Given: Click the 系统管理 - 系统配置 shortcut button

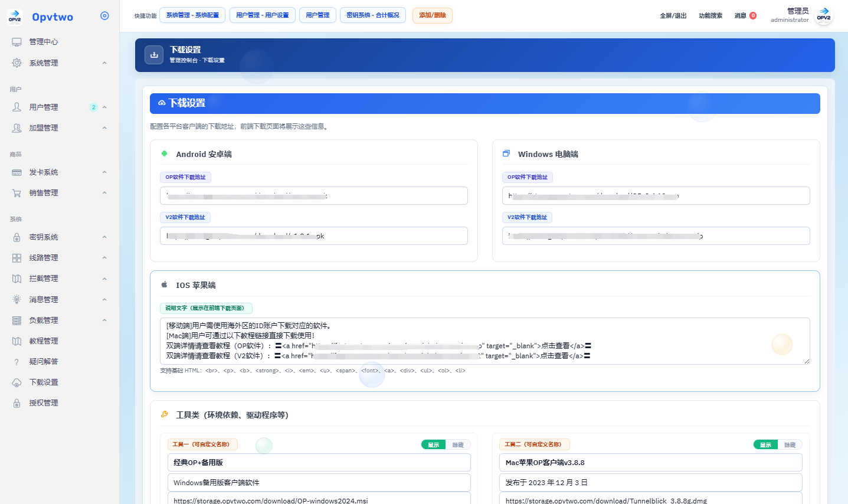Looking at the screenshot, I should pyautogui.click(x=192, y=15).
